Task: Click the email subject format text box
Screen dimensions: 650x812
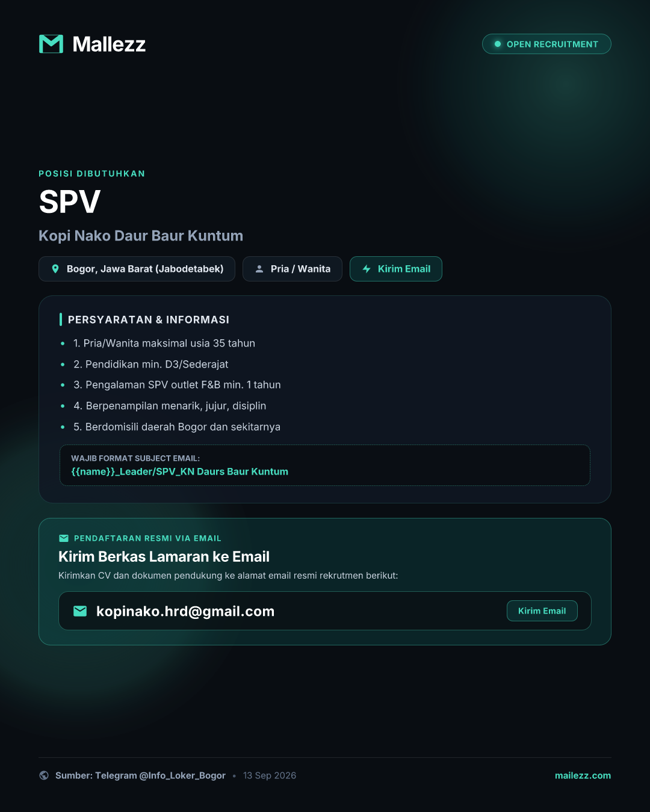Action: (325, 465)
